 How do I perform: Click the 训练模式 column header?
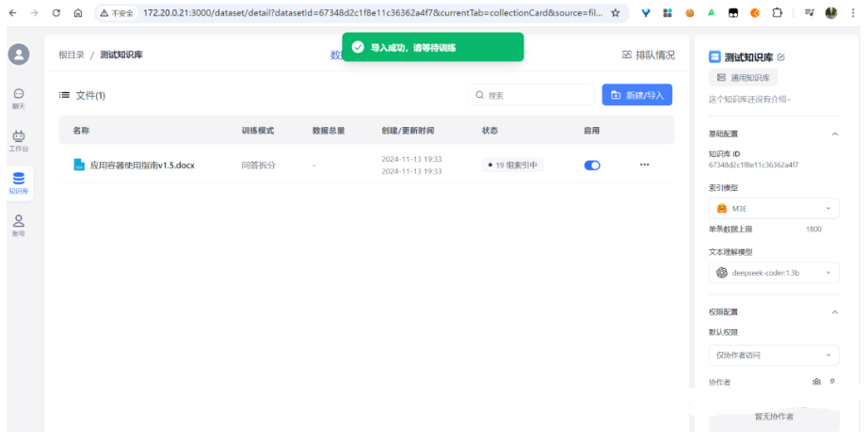click(257, 131)
